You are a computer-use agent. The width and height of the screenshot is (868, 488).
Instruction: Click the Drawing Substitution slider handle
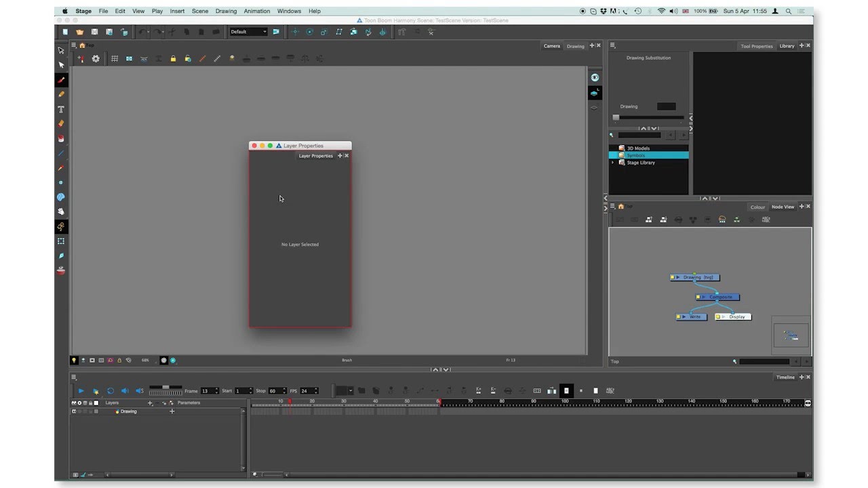[616, 117]
